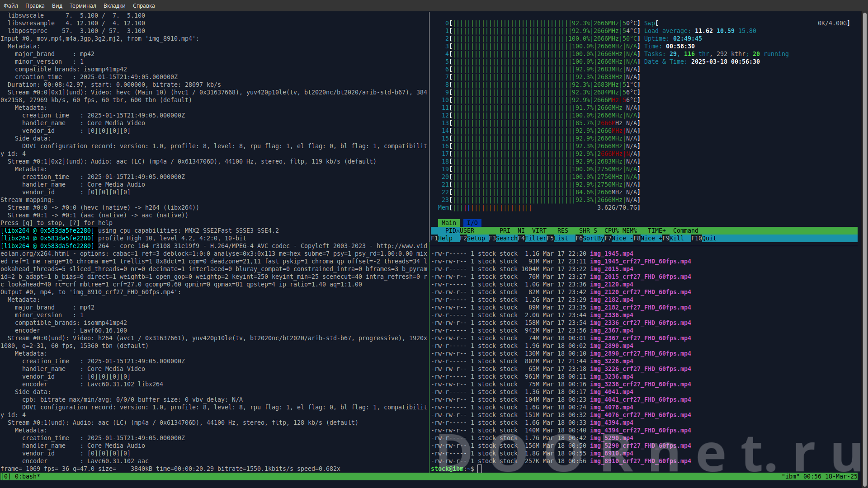Click F9 Kill in htop bar
This screenshot has width=868, height=488.
[x=676, y=238]
